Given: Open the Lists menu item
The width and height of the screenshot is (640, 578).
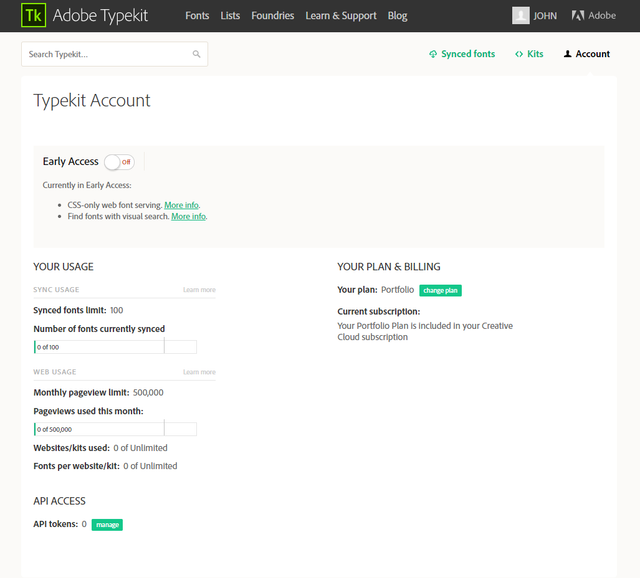Looking at the screenshot, I should coord(230,16).
